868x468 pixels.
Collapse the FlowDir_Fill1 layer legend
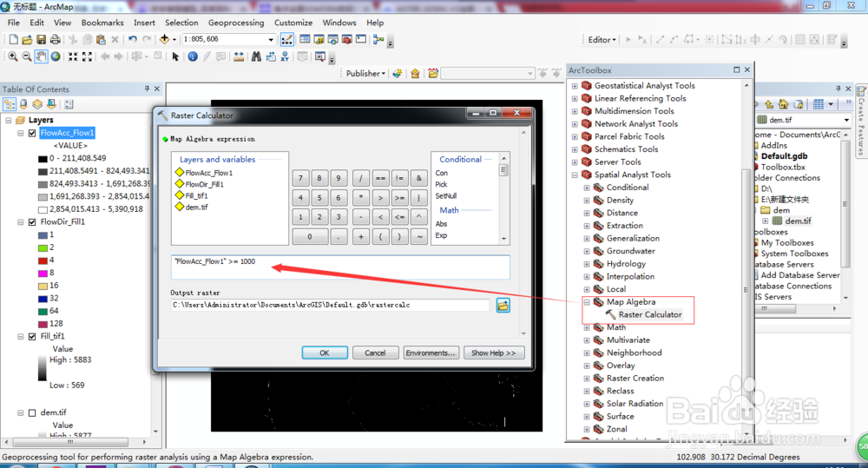(21, 222)
